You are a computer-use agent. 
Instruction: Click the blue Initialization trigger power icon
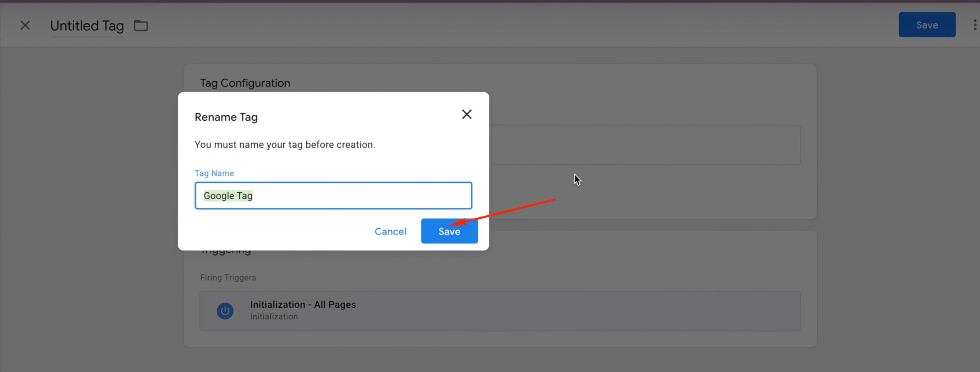click(x=225, y=311)
